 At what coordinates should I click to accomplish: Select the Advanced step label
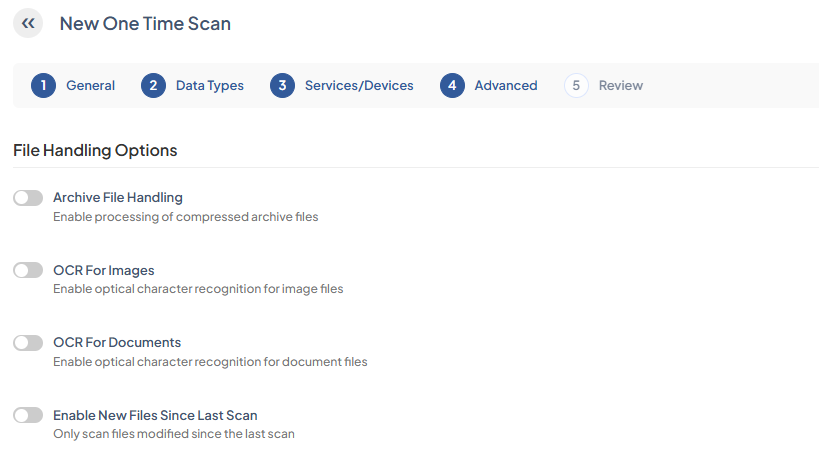506,86
